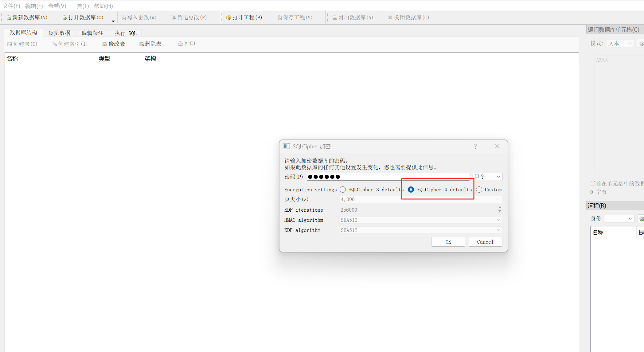Click the 编辑数据库单元格(C) panel title
Image resolution: width=644 pixels, height=352 pixels.
(x=613, y=30)
